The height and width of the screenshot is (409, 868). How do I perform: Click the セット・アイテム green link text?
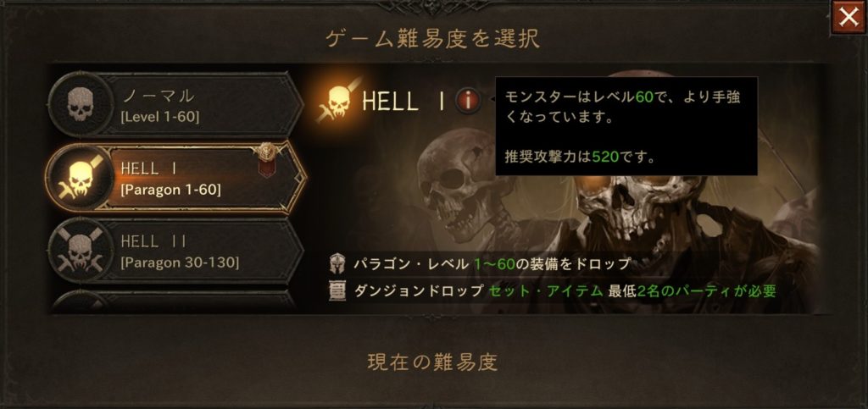coord(545,291)
